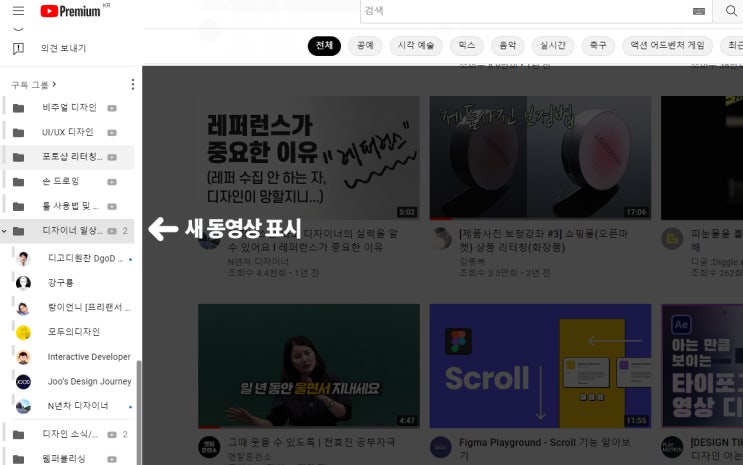Click the N년차 디자이너 channel avatar
The width and height of the screenshot is (743, 465).
23,406
